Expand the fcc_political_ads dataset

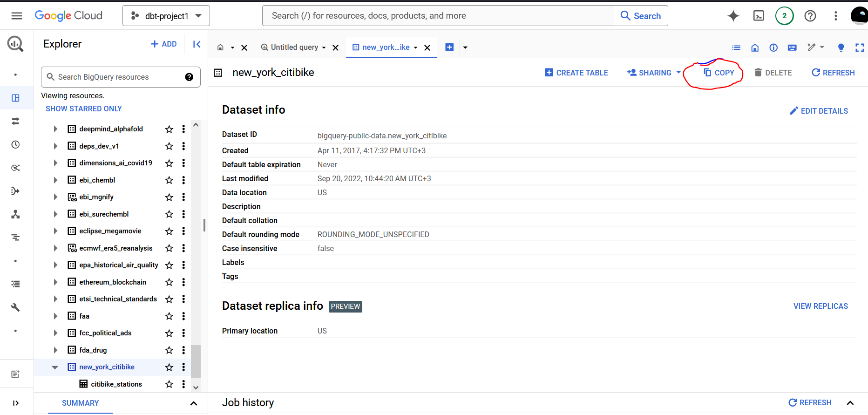tap(55, 333)
